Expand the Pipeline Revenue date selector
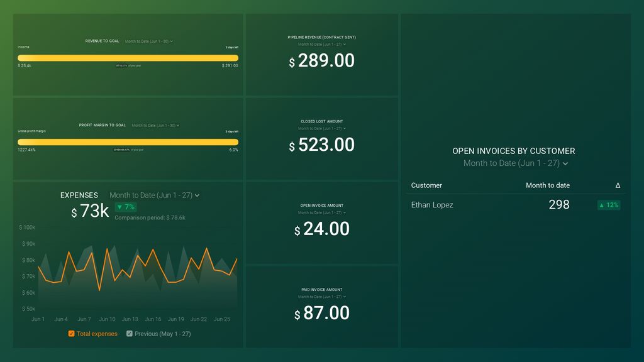 point(321,45)
